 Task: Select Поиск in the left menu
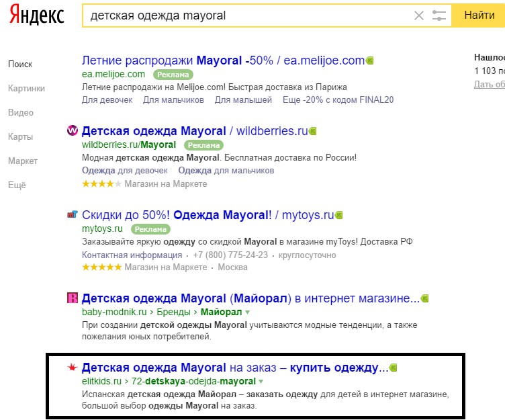click(x=20, y=64)
